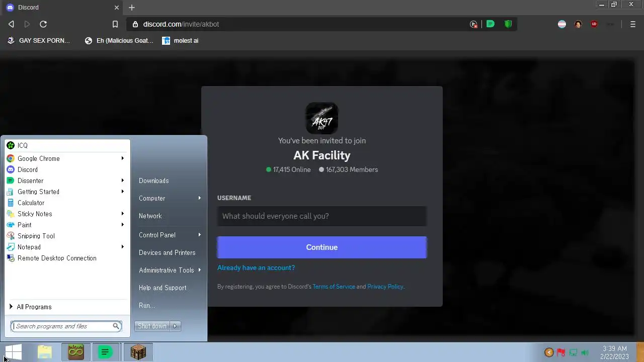Click the green shield icon in address bar
Image resolution: width=644 pixels, height=362 pixels.
508,24
